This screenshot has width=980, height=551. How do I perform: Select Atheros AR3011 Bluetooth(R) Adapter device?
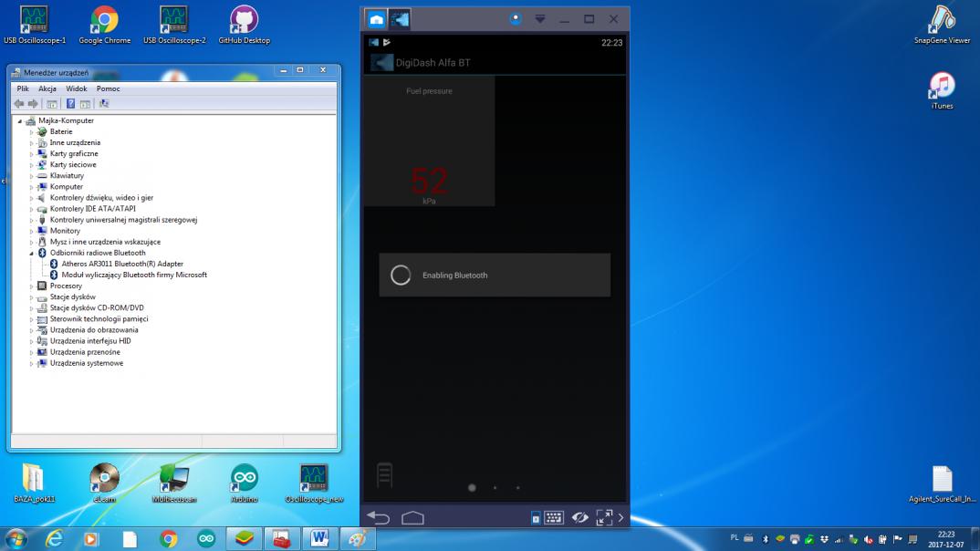[x=122, y=264]
